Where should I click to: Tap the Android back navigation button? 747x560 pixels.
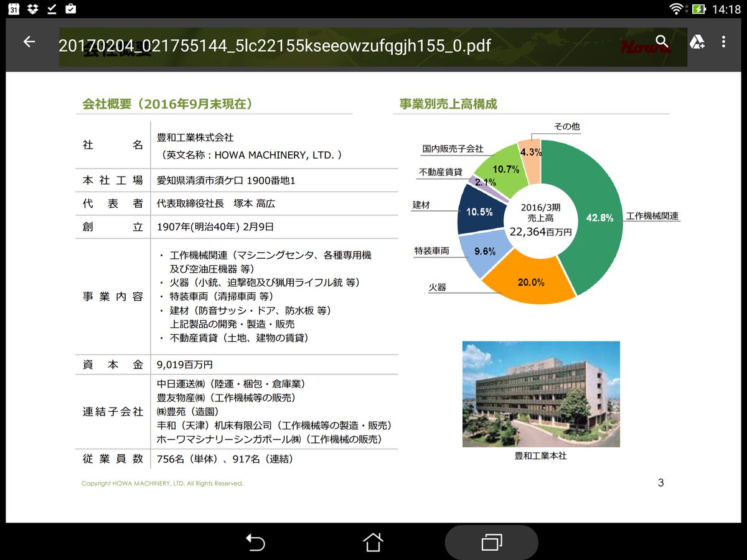click(255, 542)
